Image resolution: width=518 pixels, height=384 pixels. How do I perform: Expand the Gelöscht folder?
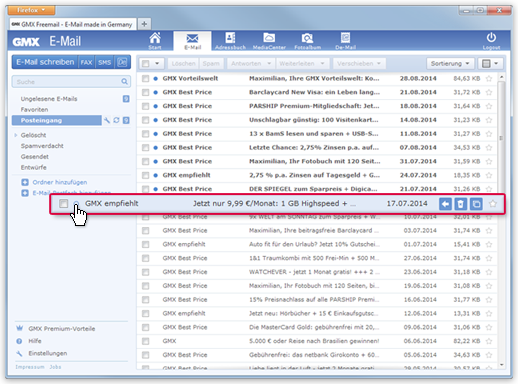[16, 135]
